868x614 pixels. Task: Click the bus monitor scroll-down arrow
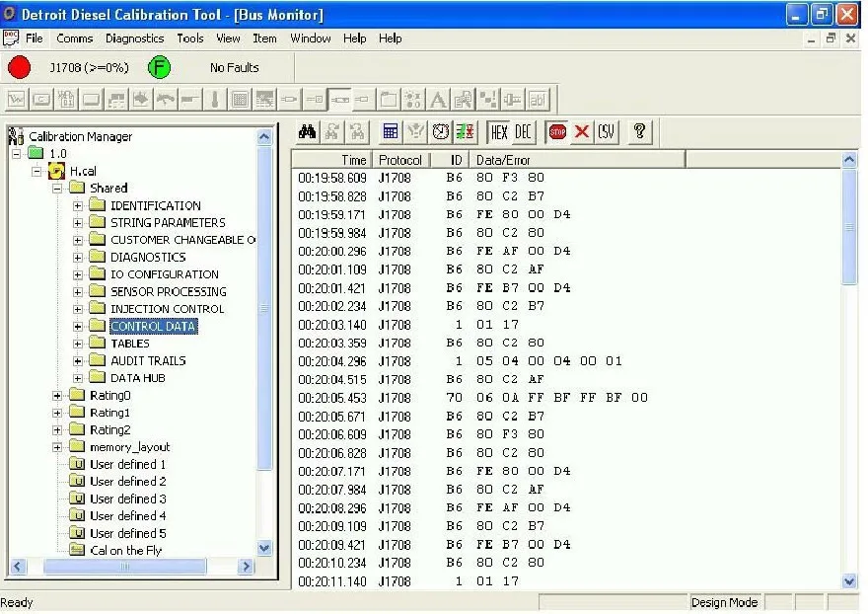(849, 581)
